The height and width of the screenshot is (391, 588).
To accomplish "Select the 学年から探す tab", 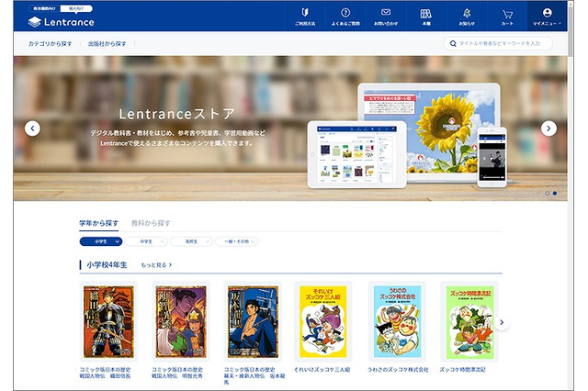I will coord(98,224).
